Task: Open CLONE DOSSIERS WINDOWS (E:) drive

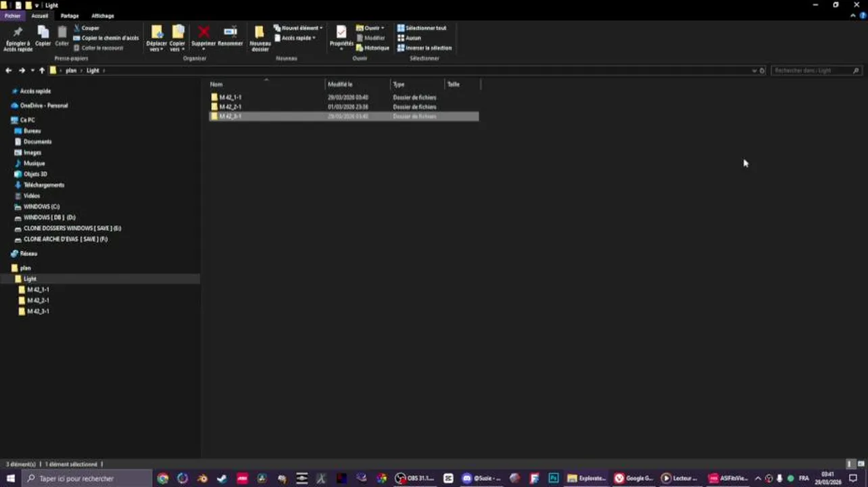Action: (72, 228)
